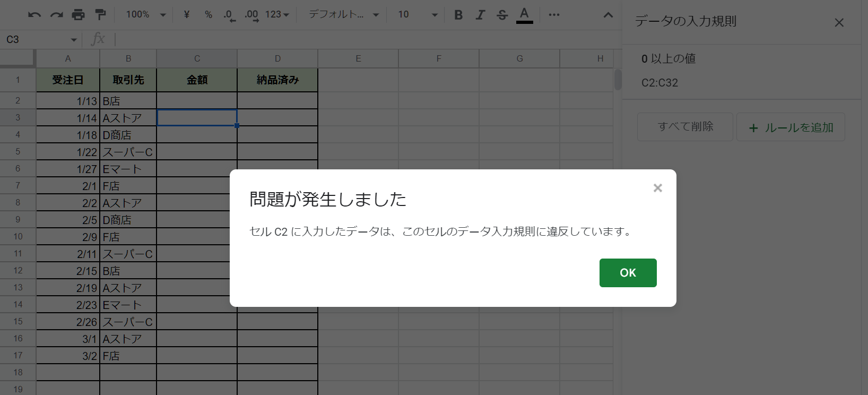Viewport: 868px width, 395px height.
Task: Click the ルールを追加 button
Action: point(791,127)
